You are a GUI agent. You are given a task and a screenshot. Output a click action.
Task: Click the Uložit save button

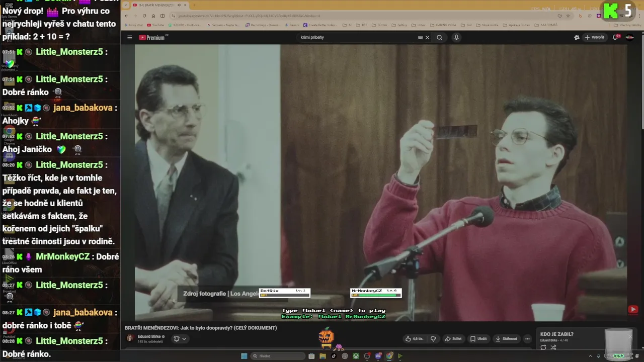click(479, 339)
